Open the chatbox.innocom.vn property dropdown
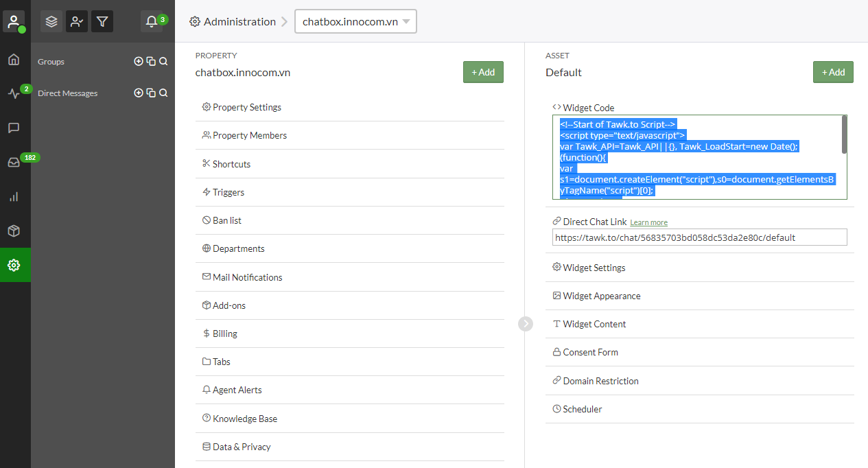Viewport: 868px width, 468px height. click(355, 21)
